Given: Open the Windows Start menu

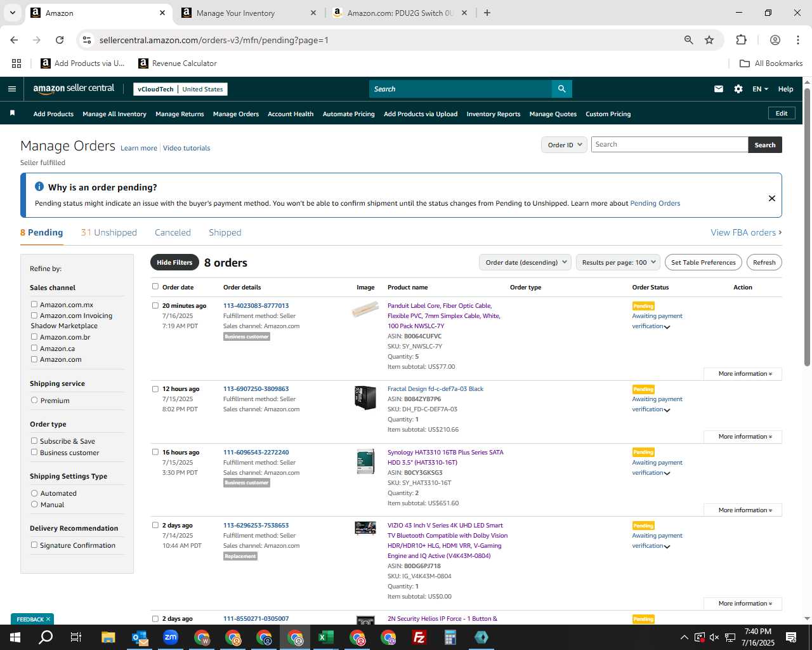Looking at the screenshot, I should 15,637.
